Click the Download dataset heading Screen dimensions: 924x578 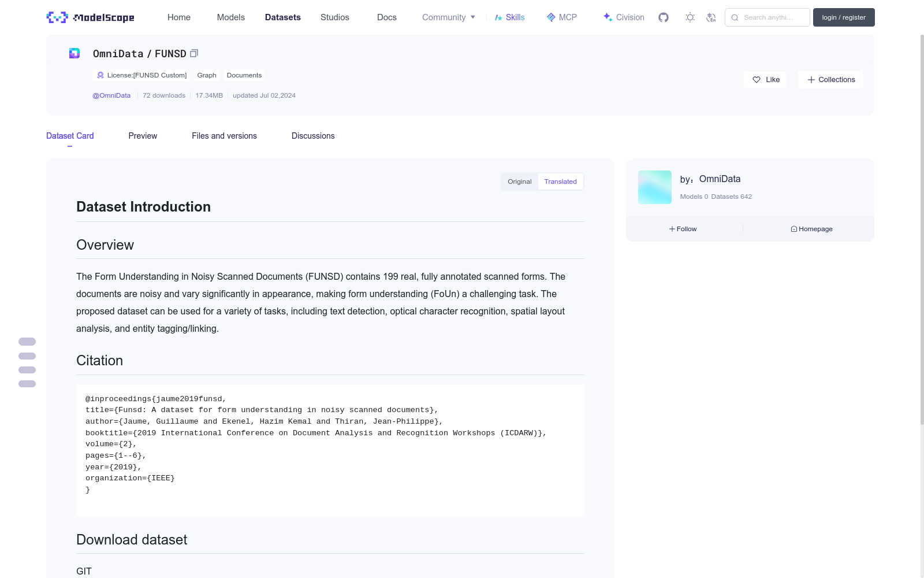pos(132,540)
